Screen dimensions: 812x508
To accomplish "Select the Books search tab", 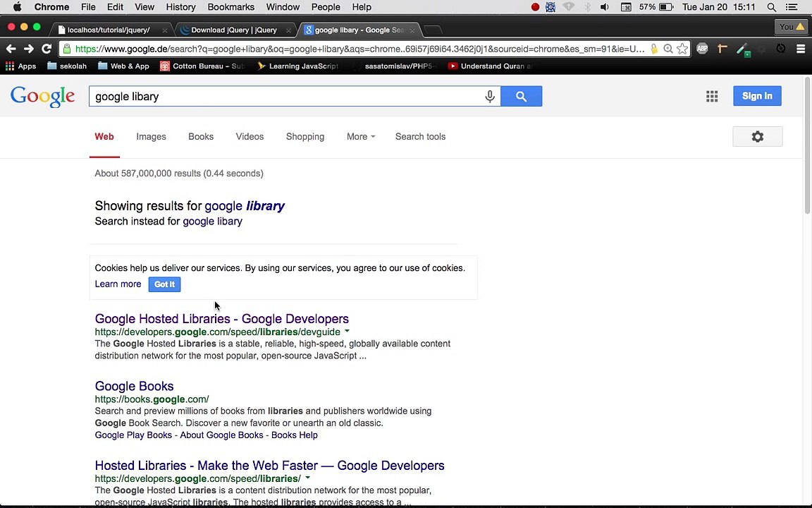I will point(201,137).
